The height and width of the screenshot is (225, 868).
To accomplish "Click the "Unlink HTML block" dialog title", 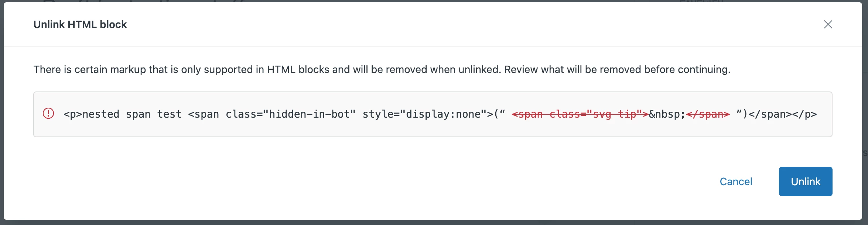I will (x=80, y=24).
